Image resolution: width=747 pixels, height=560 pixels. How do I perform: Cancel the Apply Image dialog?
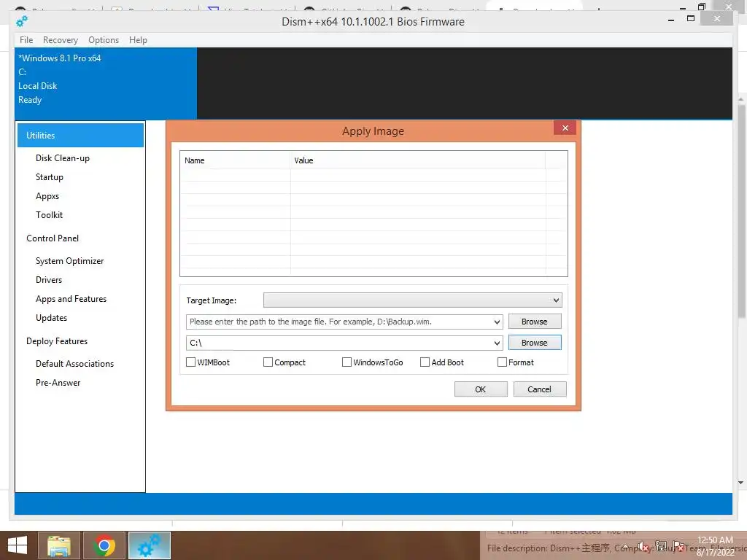coord(539,389)
